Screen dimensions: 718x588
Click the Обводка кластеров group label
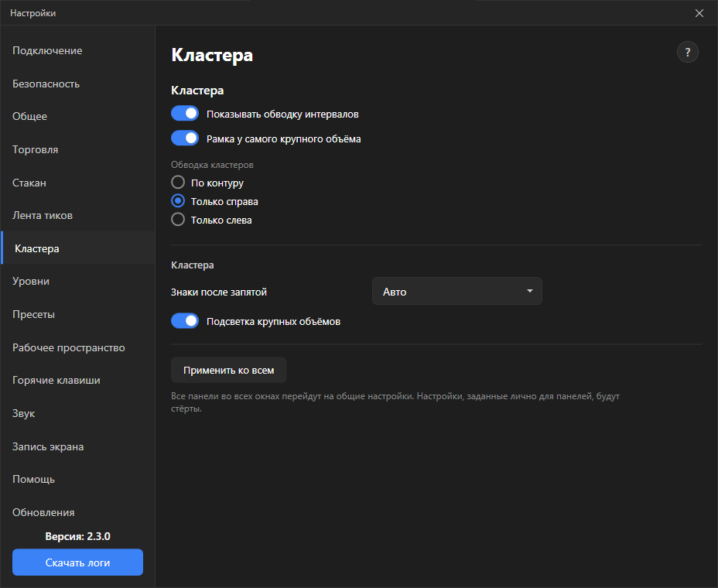212,165
